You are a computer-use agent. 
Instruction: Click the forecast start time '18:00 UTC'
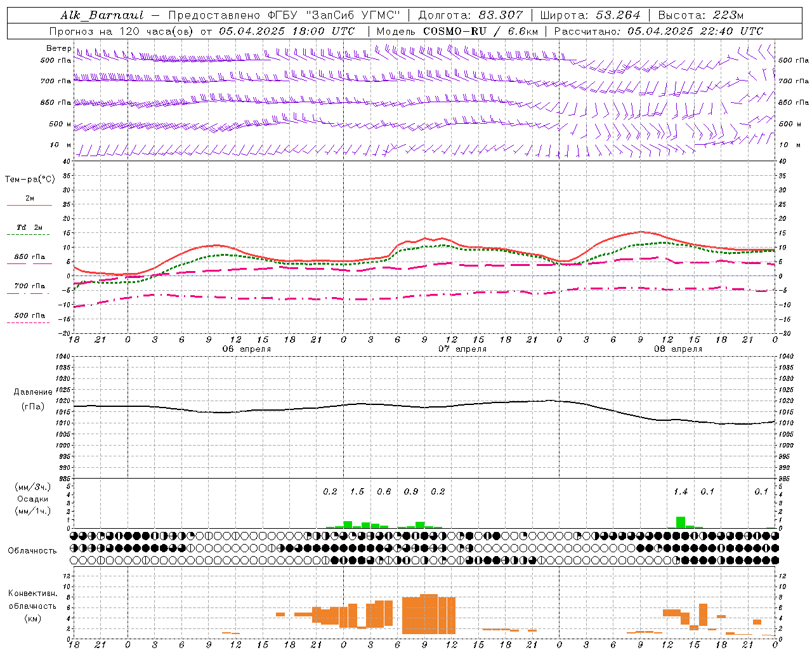pos(324,31)
